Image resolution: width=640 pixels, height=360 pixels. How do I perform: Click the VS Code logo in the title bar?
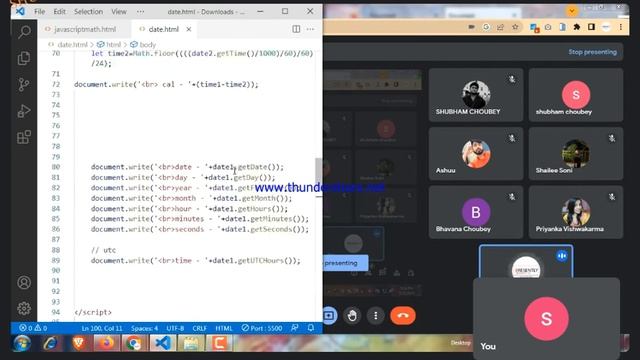coord(20,11)
